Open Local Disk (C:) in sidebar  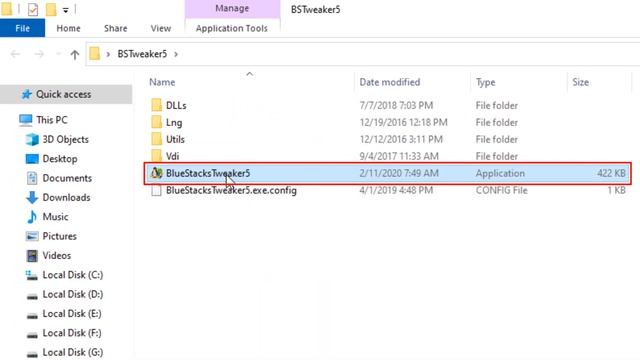click(73, 275)
